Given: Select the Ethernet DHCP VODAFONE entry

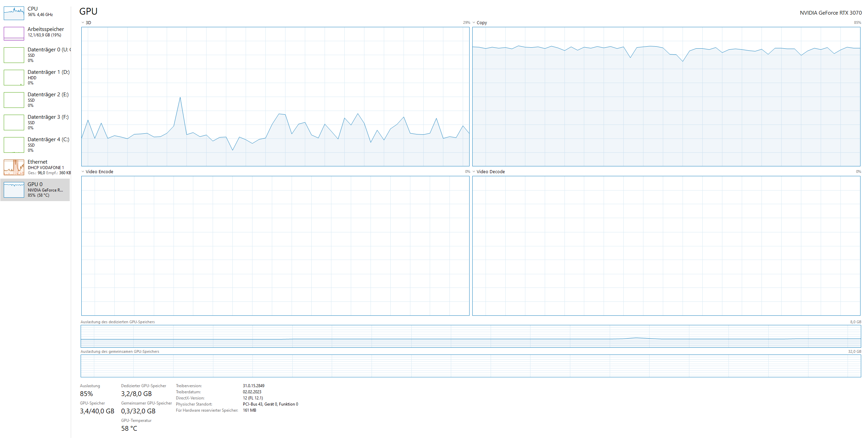Looking at the screenshot, I should (46, 167).
